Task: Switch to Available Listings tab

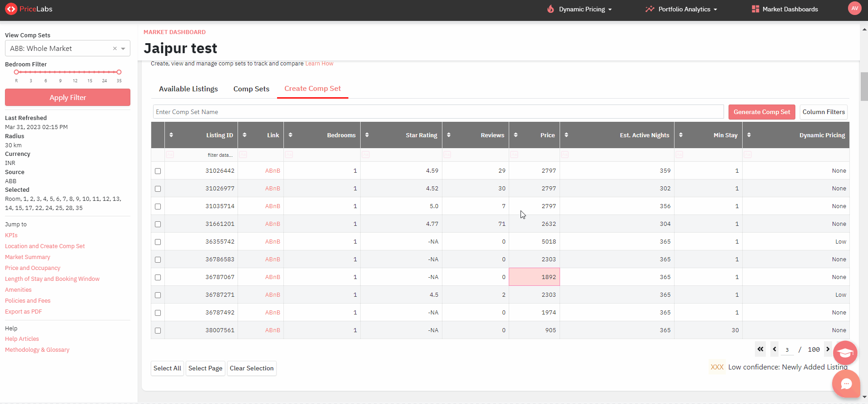Action: click(188, 89)
